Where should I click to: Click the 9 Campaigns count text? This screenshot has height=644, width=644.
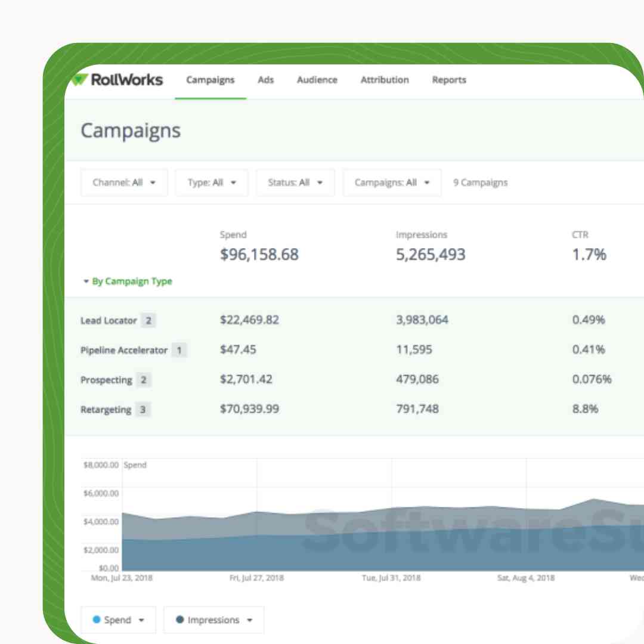(480, 183)
